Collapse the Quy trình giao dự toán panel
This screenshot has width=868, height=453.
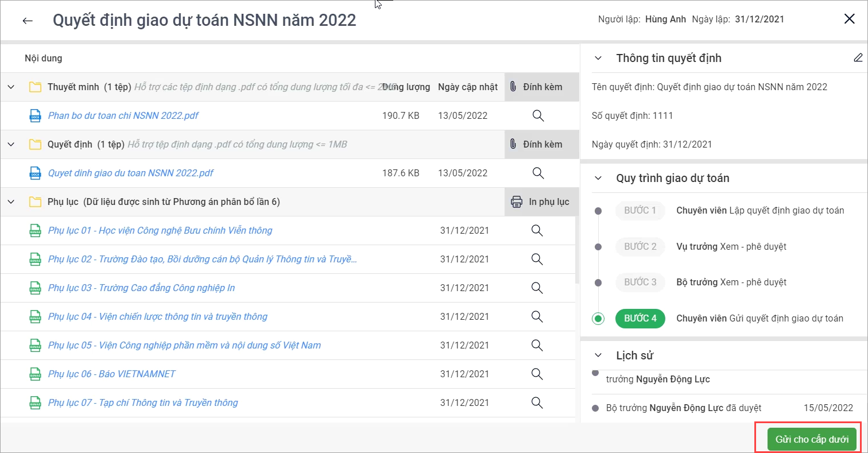[x=598, y=178]
